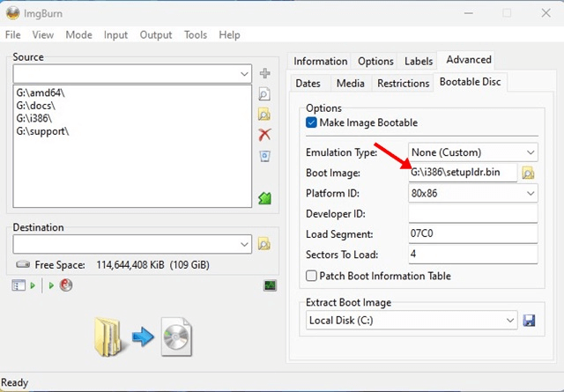This screenshot has width=564, height=392.
Task: Open the Tools menu
Action: [196, 34]
